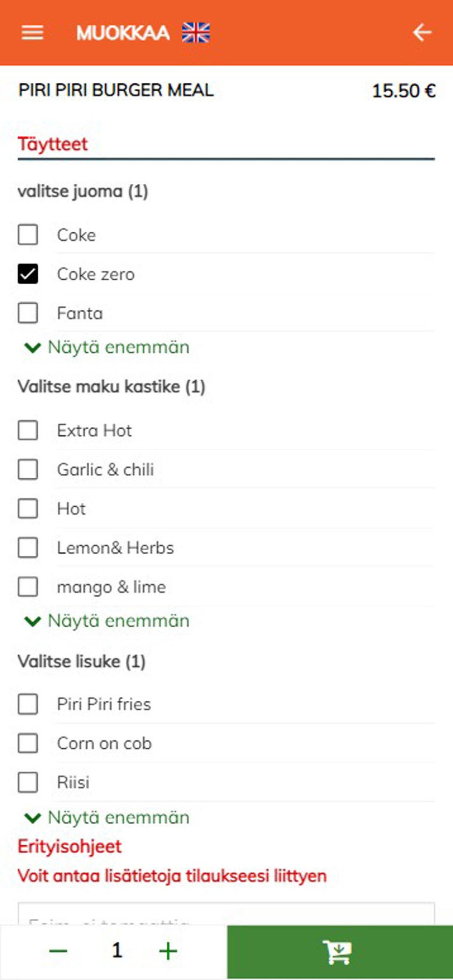Tick the Garlic & chili checkbox
Screen dimensions: 453x980
pos(28,470)
